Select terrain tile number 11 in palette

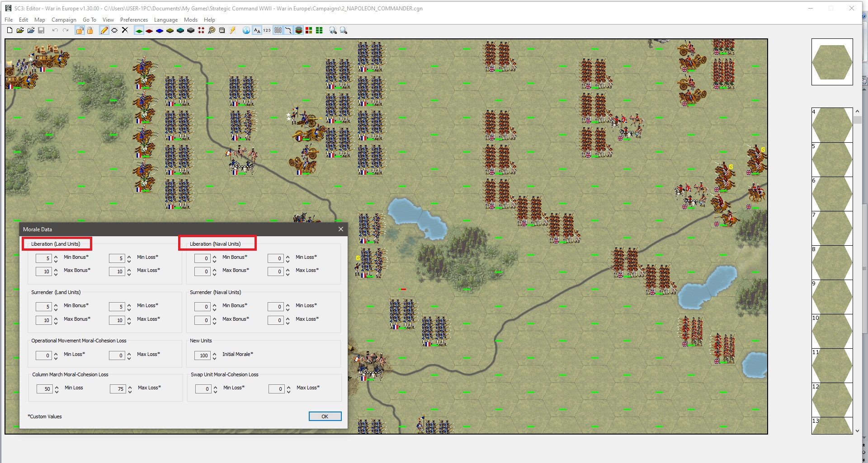coord(832,365)
